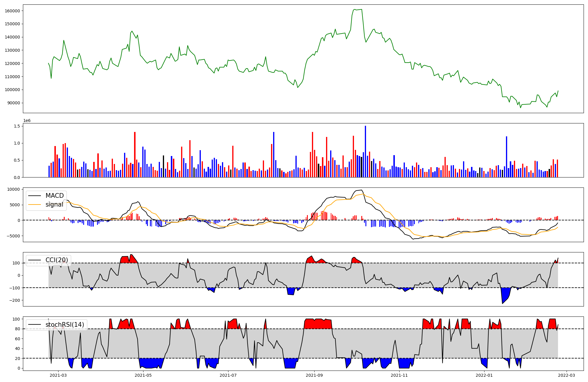Click the signal legend entry

pos(54,205)
